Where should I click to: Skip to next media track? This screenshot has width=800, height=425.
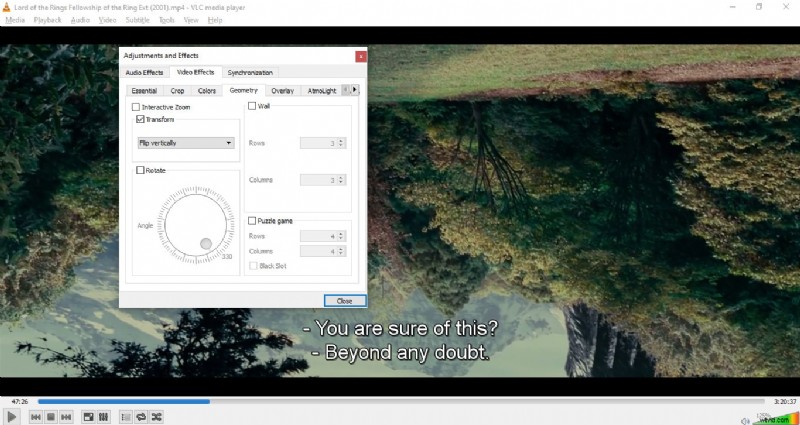click(x=66, y=417)
